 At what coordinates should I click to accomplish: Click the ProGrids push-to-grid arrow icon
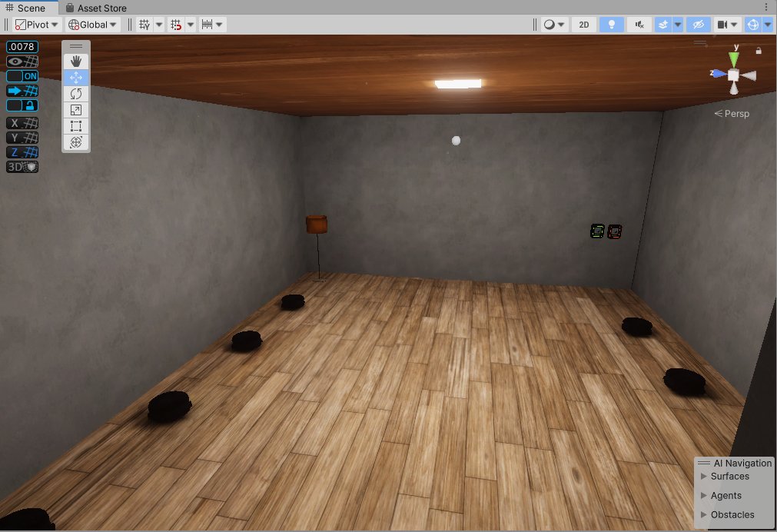pos(22,91)
